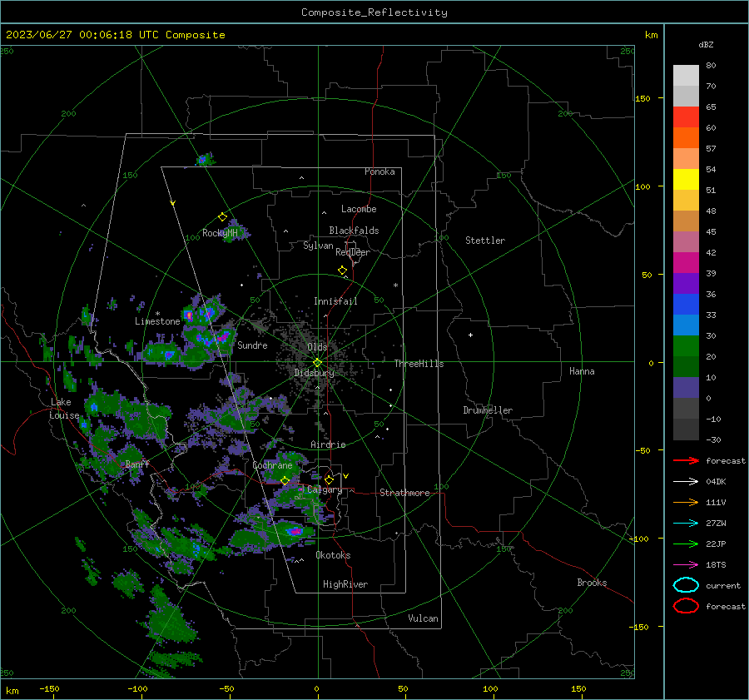This screenshot has height=700, width=749.
Task: Select the pink 42-45 dBZ swatch
Action: click(686, 241)
